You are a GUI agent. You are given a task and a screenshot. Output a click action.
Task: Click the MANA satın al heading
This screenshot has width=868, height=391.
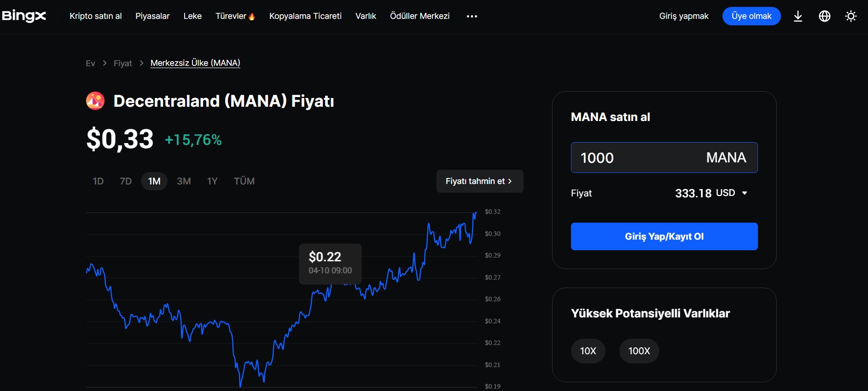(x=611, y=117)
